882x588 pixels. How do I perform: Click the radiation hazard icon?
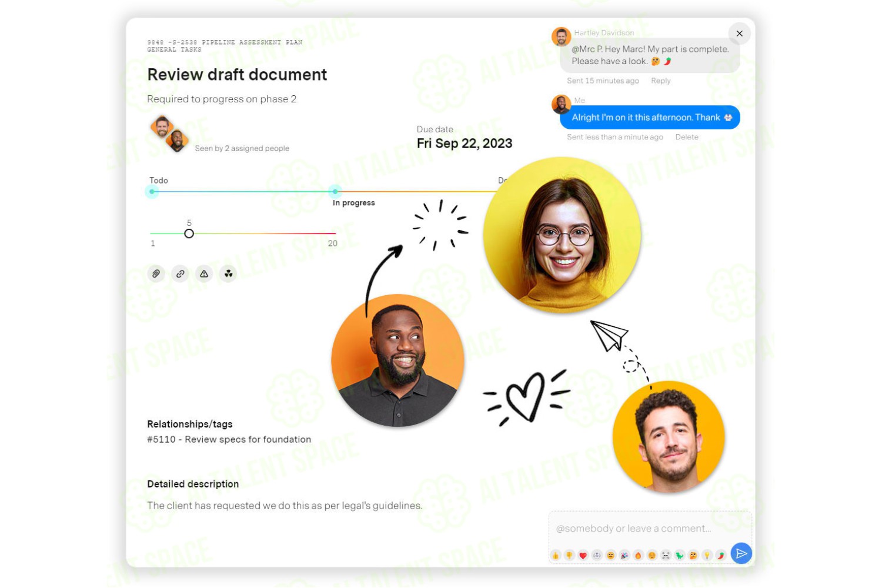pyautogui.click(x=228, y=274)
